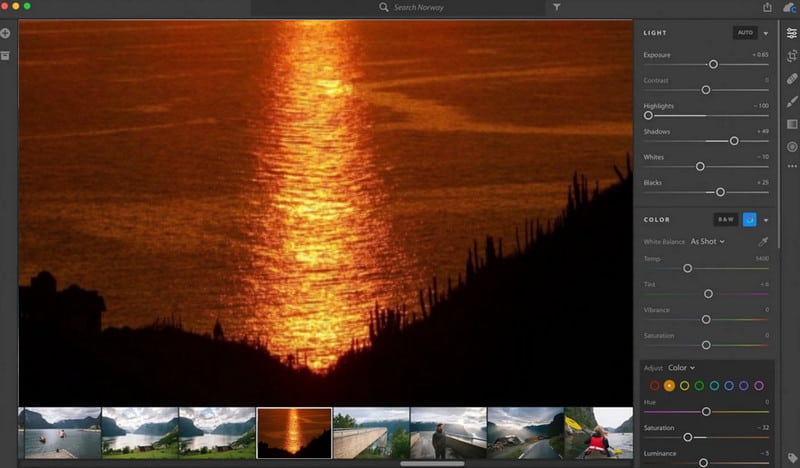The height and width of the screenshot is (468, 800).
Task: Select the selected sunset thumbnail
Action: point(294,433)
